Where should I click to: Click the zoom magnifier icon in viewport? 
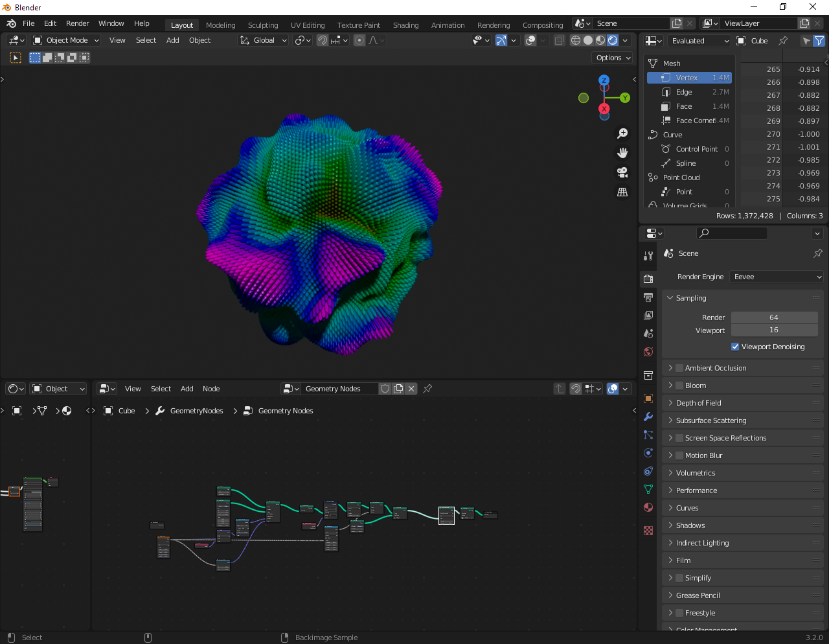coord(622,133)
